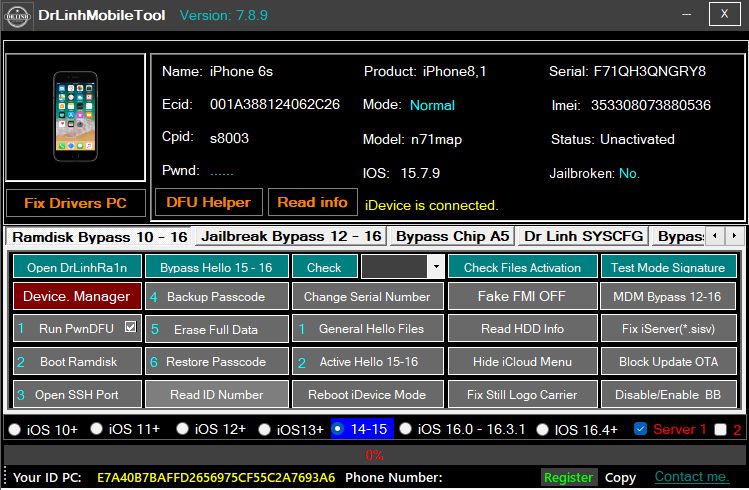Minimize the DrLinhMobileTool window
This screenshot has height=490, width=749.
(x=686, y=14)
